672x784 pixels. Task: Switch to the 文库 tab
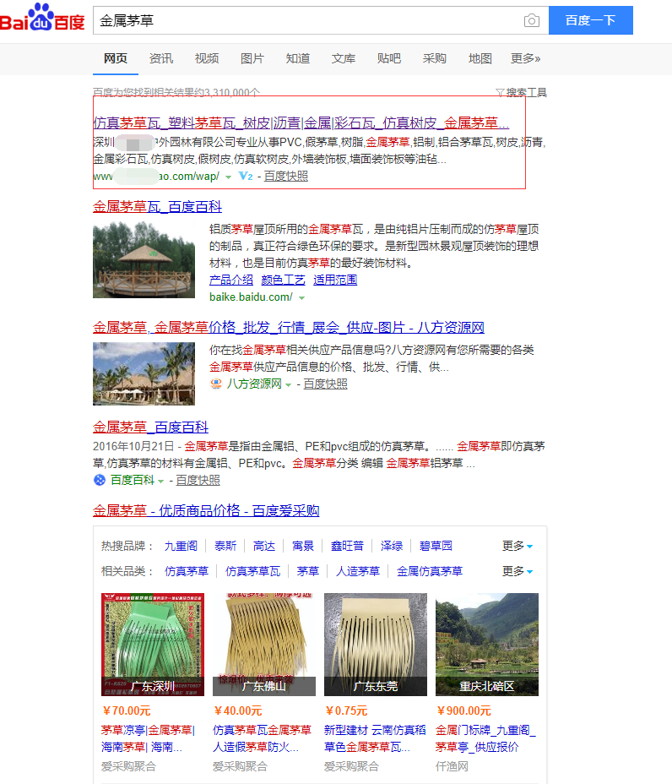tap(344, 58)
